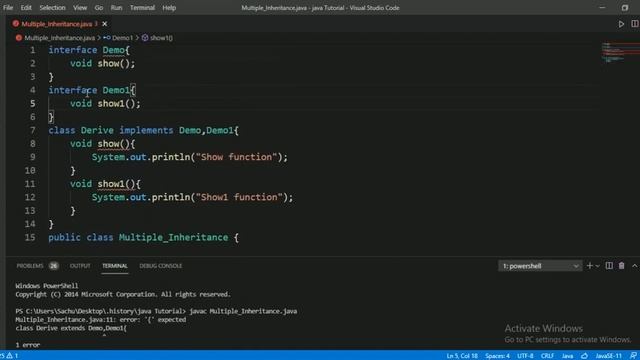Click the underlined show1() on line 11
This screenshot has height=360, width=640.
(116, 184)
